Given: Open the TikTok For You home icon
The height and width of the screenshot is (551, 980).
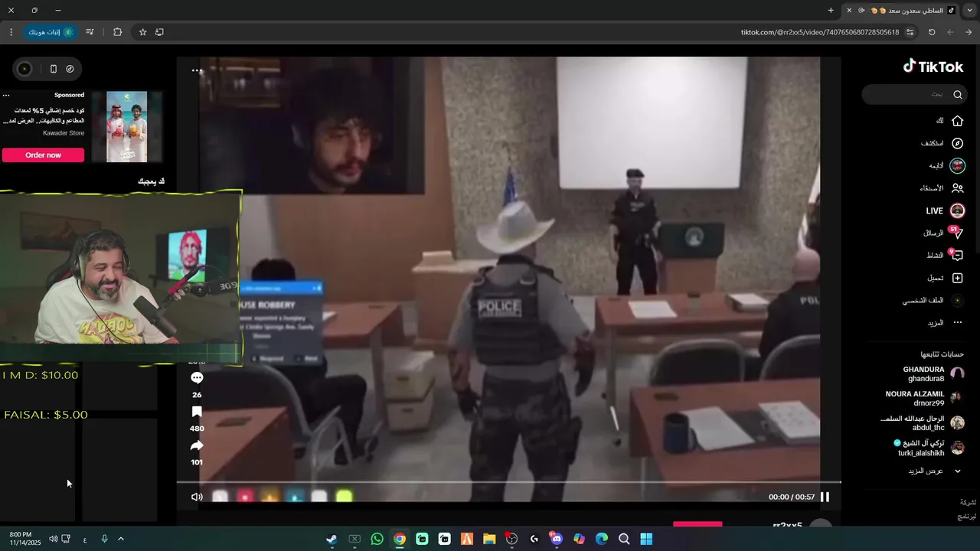Looking at the screenshot, I should pos(957,121).
